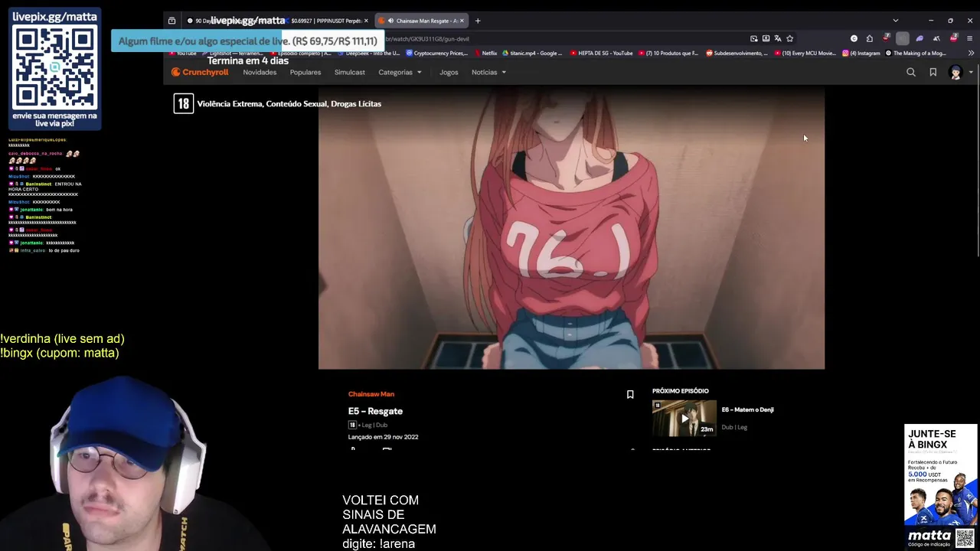980x551 pixels.
Task: Click the JUNTE-SE À BINGX ad banner
Action: (941, 486)
